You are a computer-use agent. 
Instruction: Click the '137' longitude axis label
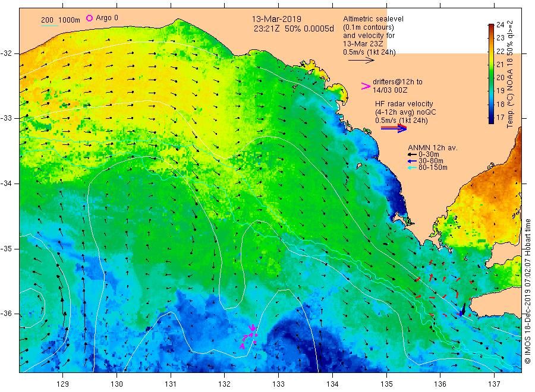(494, 384)
